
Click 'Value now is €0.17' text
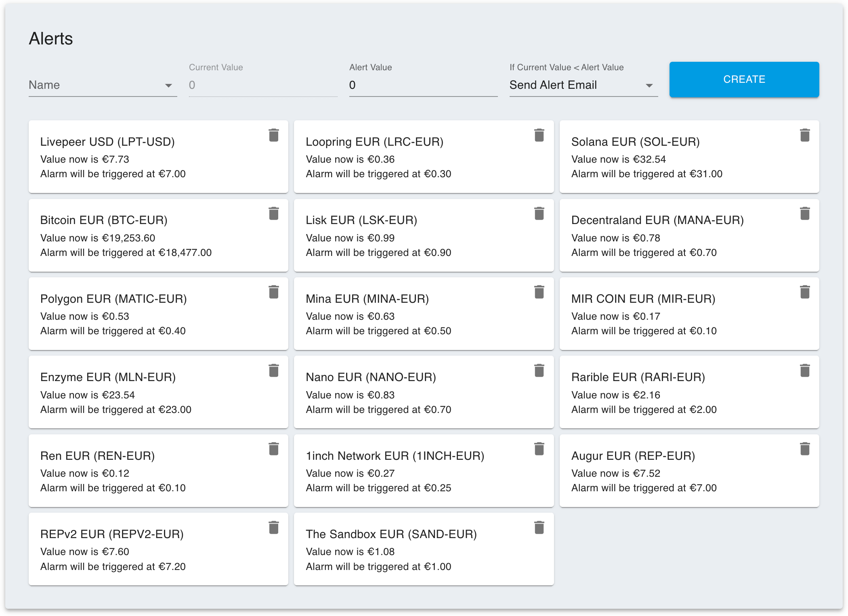pyautogui.click(x=616, y=316)
